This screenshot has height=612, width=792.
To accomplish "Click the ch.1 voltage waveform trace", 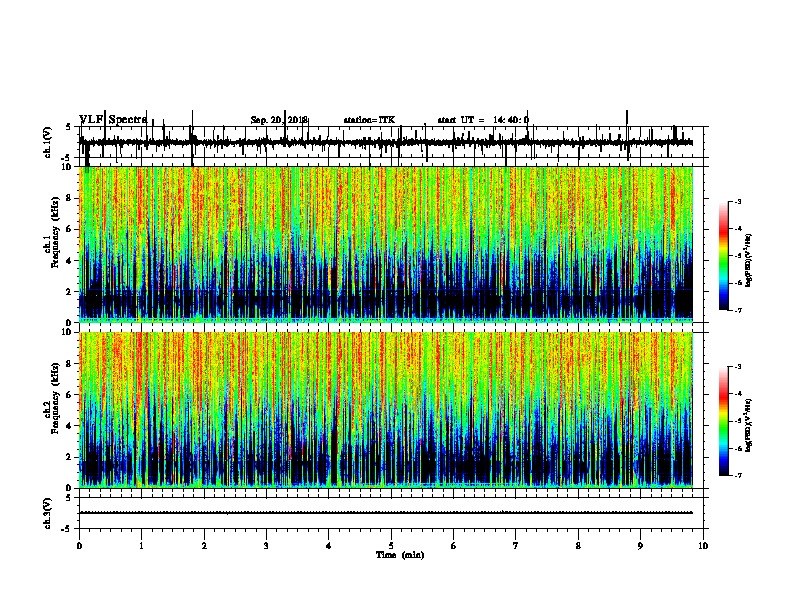I will 386,143.
